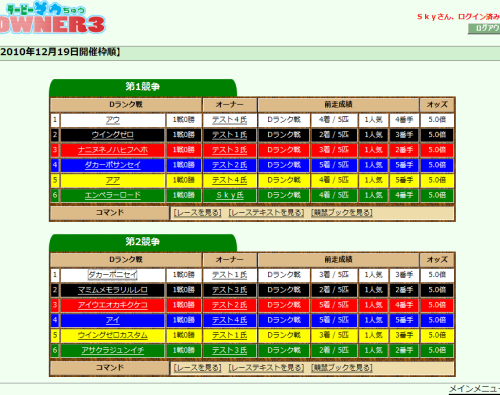Click the 2着 / 5匹 cell in the ウイングゼロ row
The width and height of the screenshot is (500, 395).
(x=334, y=135)
